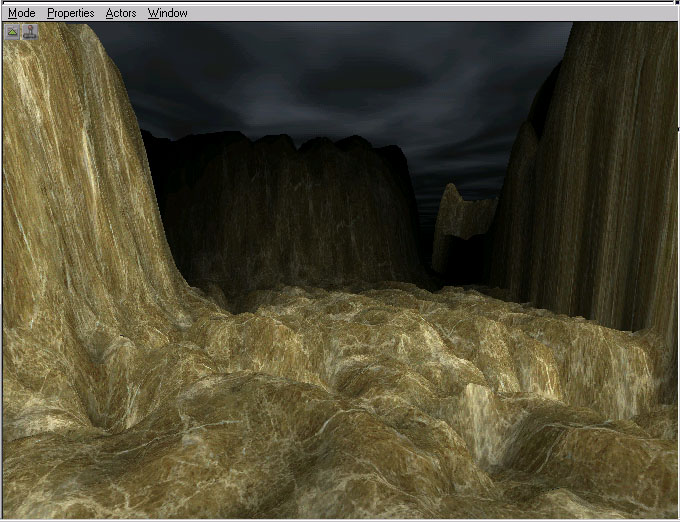Select the red joystick icon
The width and height of the screenshot is (680, 522).
(30, 32)
